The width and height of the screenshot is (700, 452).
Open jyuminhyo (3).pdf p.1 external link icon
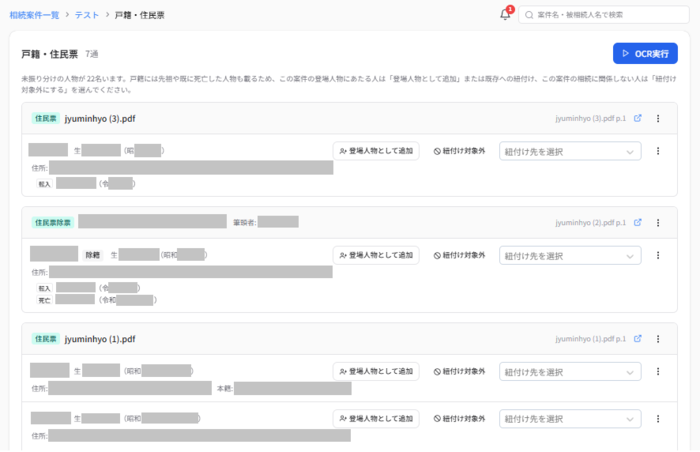[638, 118]
